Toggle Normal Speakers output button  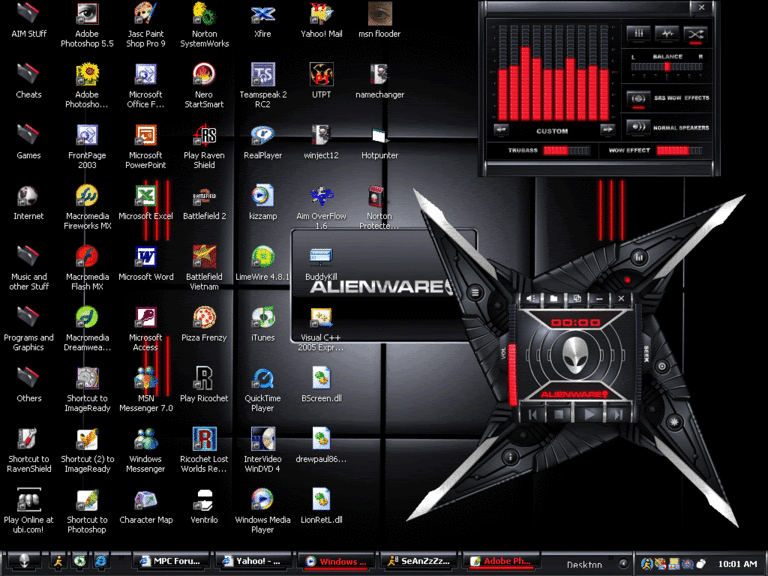(x=638, y=127)
